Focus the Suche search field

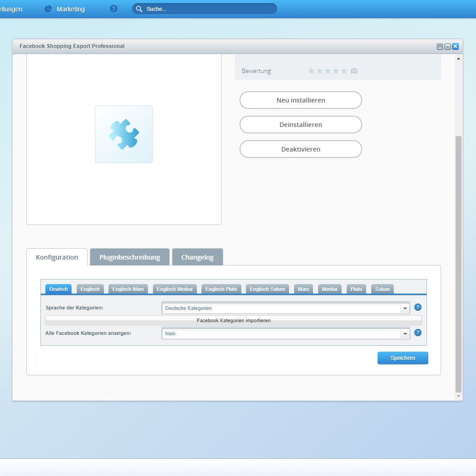click(204, 9)
